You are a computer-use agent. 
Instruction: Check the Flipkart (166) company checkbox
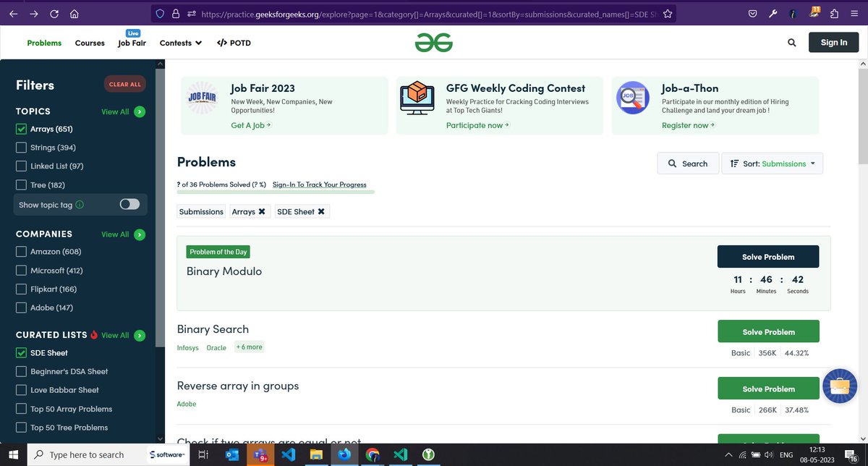pyautogui.click(x=21, y=289)
